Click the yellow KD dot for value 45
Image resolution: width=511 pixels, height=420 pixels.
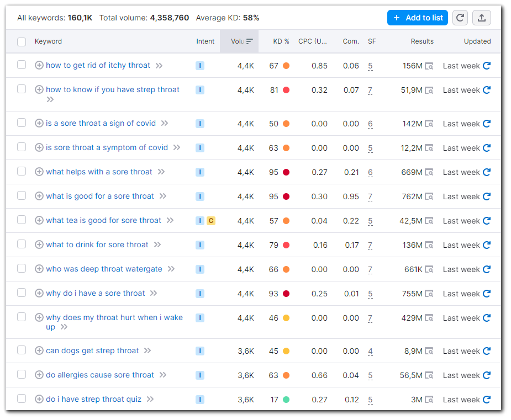click(x=286, y=351)
